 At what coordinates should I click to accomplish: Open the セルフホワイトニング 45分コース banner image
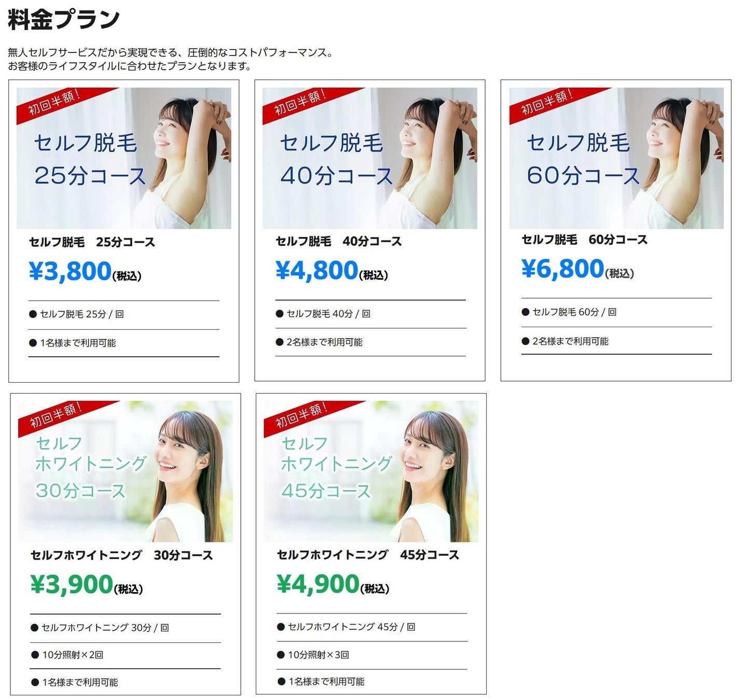371,471
